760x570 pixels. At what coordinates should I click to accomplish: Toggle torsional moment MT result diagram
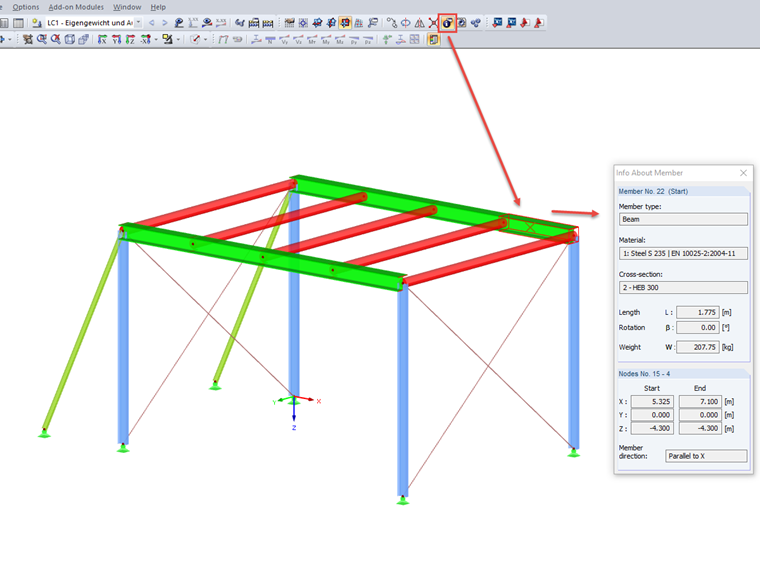[312, 40]
